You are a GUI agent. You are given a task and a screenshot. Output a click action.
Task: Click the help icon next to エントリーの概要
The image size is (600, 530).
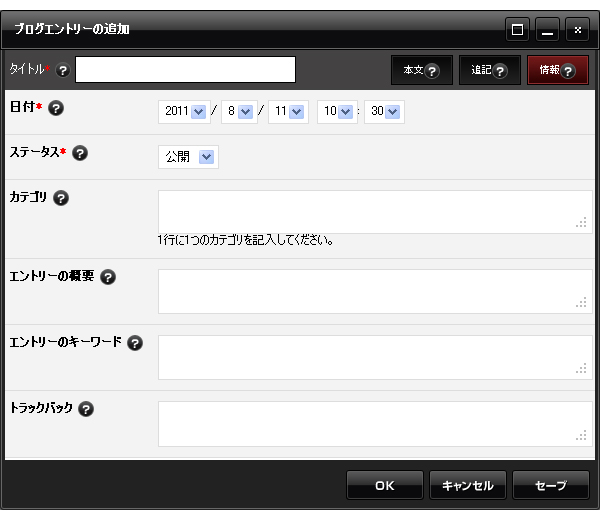point(108,277)
